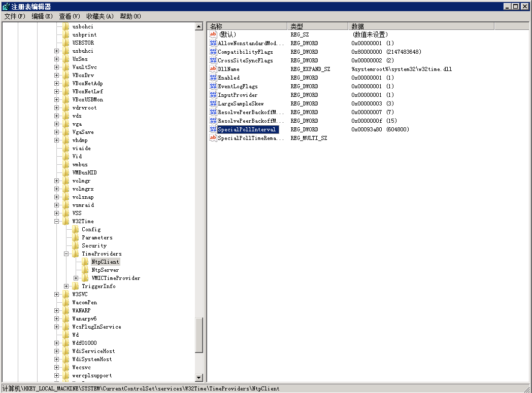Expand the vhdmp tree node

[x=57, y=140]
